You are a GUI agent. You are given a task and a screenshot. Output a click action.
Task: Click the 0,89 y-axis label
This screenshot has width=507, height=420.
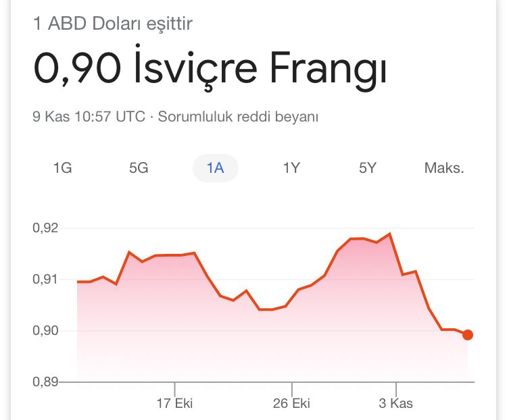45,382
